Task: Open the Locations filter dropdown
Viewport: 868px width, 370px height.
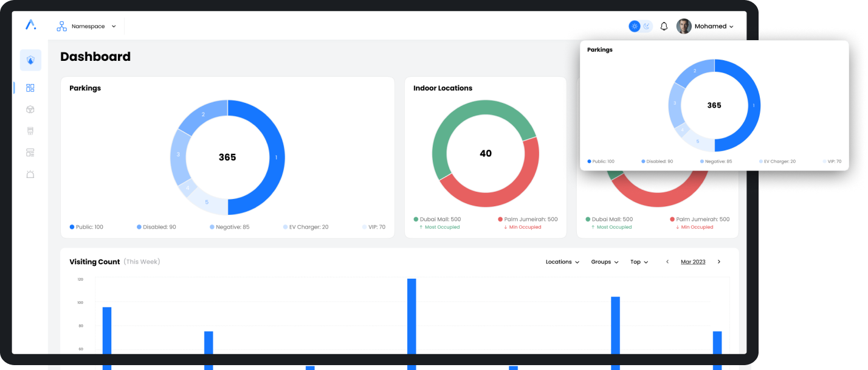Action: (562, 262)
